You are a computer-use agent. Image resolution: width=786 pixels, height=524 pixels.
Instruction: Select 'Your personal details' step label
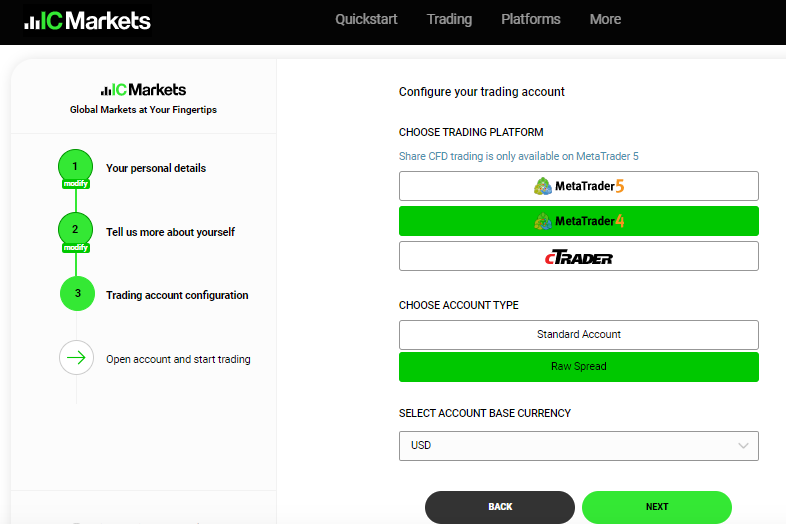pyautogui.click(x=156, y=168)
